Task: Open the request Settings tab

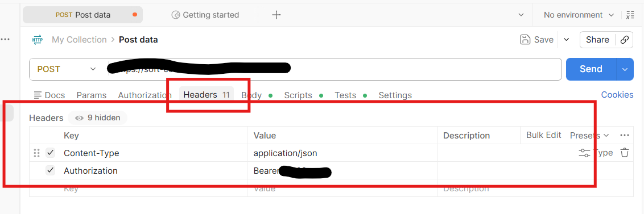Action: [x=395, y=95]
